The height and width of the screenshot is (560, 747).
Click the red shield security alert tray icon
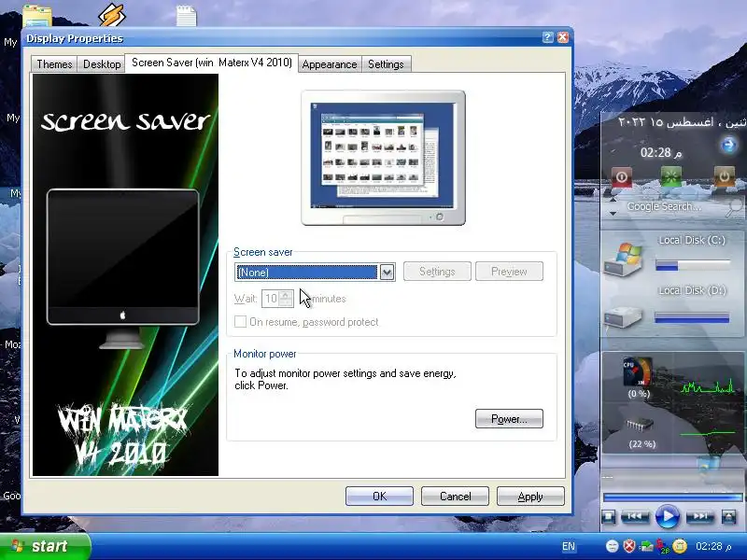coord(629,546)
